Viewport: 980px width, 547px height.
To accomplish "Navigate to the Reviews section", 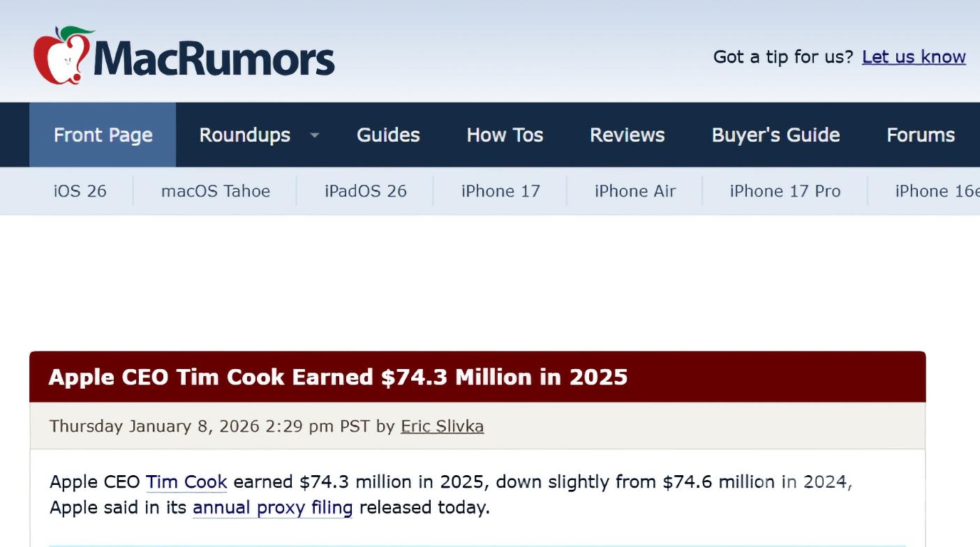I will (627, 135).
